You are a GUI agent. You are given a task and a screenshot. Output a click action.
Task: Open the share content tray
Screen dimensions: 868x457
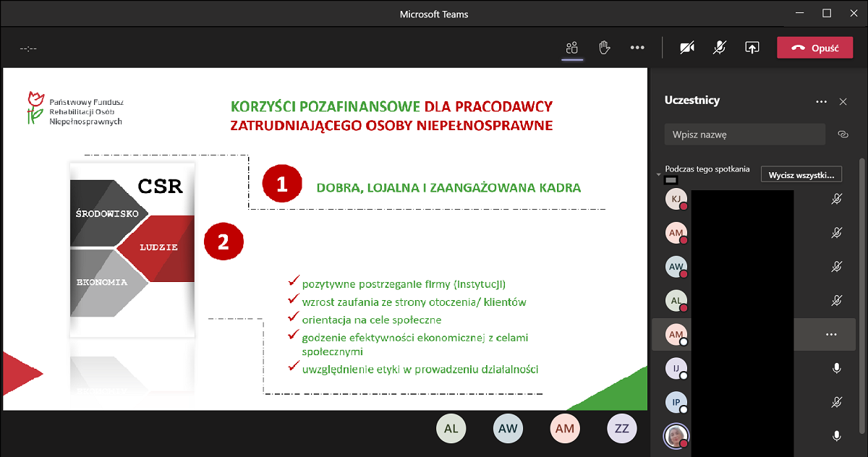pyautogui.click(x=752, y=48)
